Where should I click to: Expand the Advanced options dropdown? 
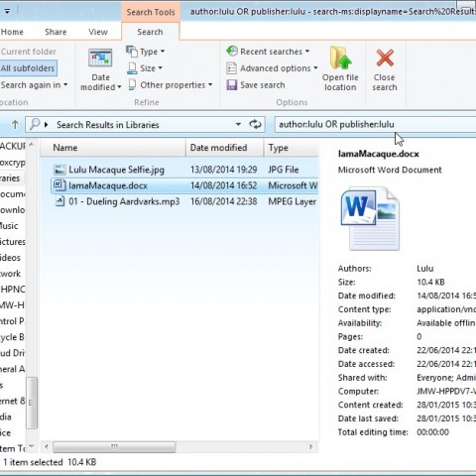[315, 68]
